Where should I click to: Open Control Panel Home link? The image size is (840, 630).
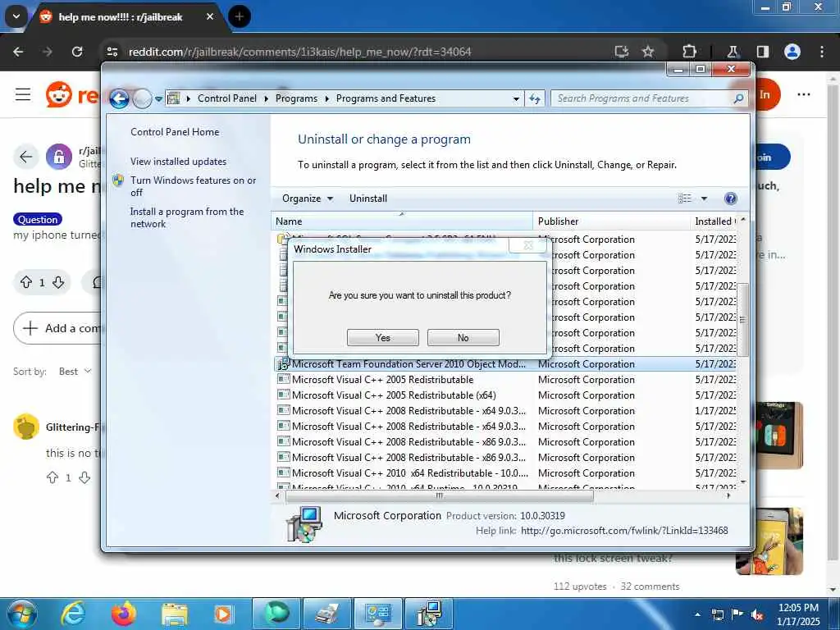[x=175, y=132]
